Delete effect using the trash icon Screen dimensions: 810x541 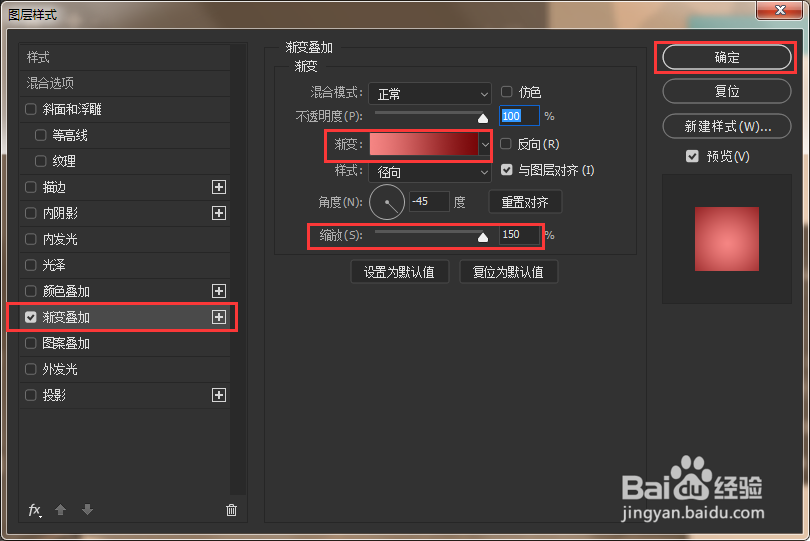click(x=231, y=510)
